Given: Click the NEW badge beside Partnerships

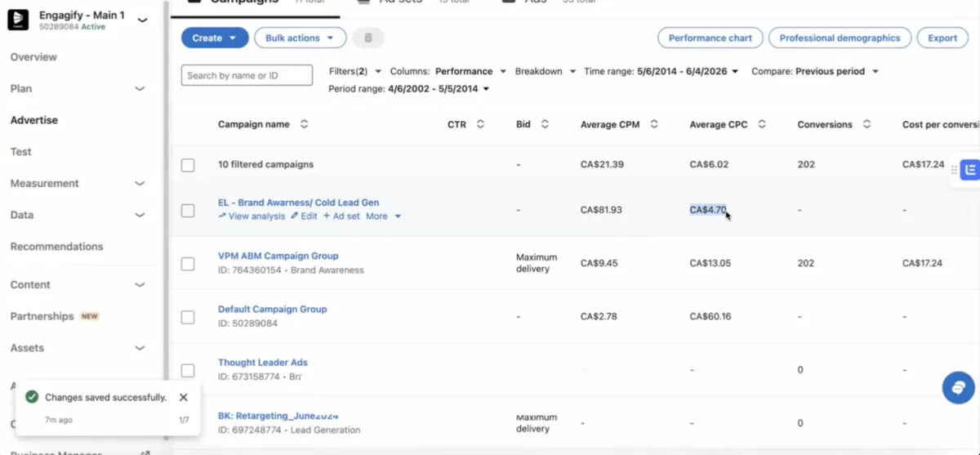Looking at the screenshot, I should tap(90, 317).
